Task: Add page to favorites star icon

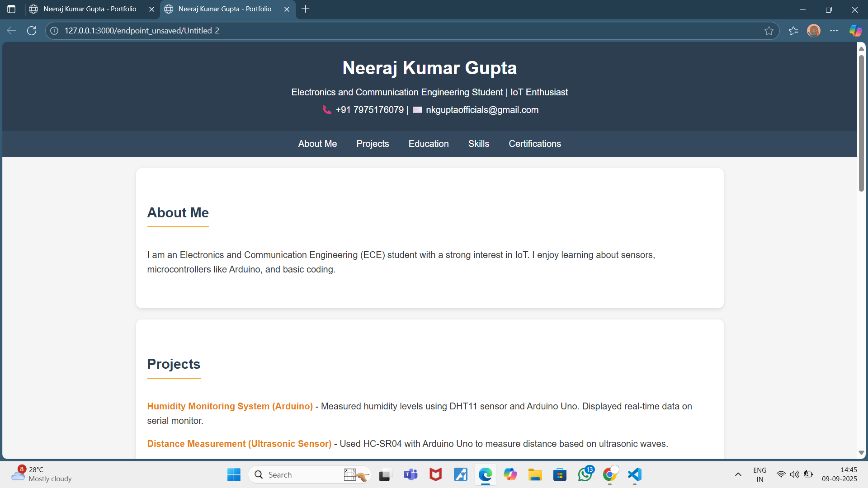Action: (769, 31)
